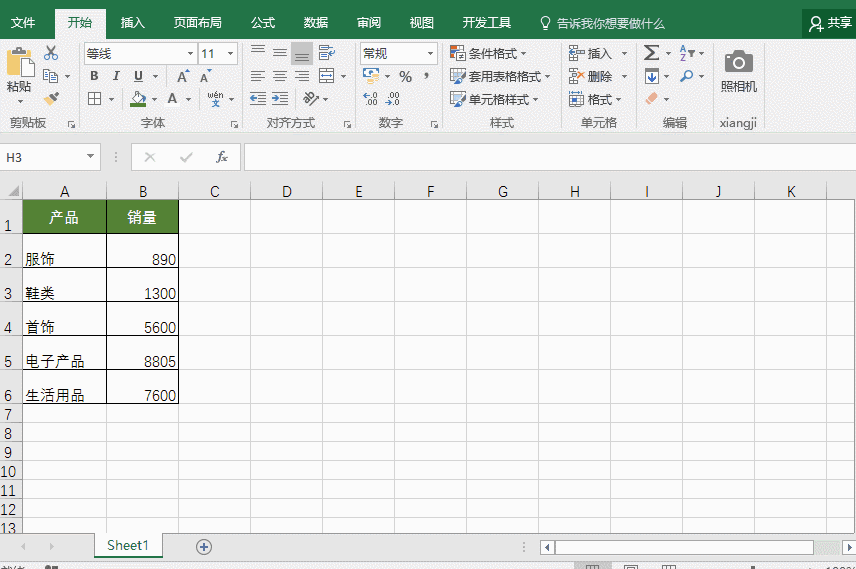Click the Percent Style icon

click(405, 76)
